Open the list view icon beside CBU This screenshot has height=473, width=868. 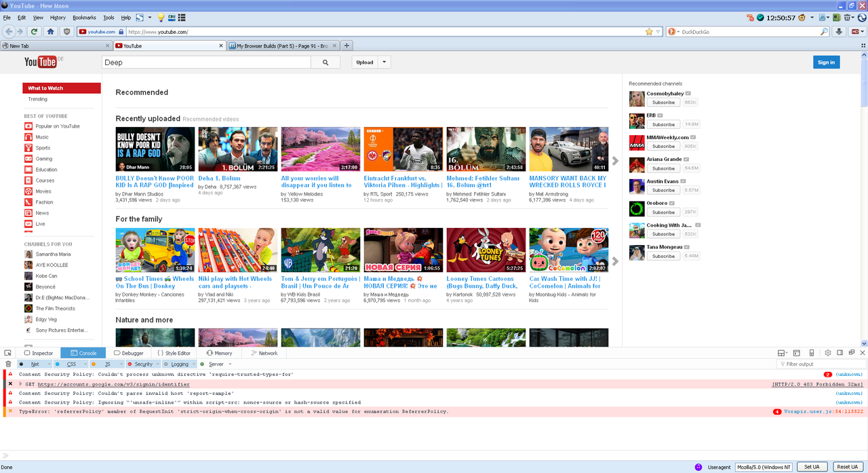pos(182,17)
